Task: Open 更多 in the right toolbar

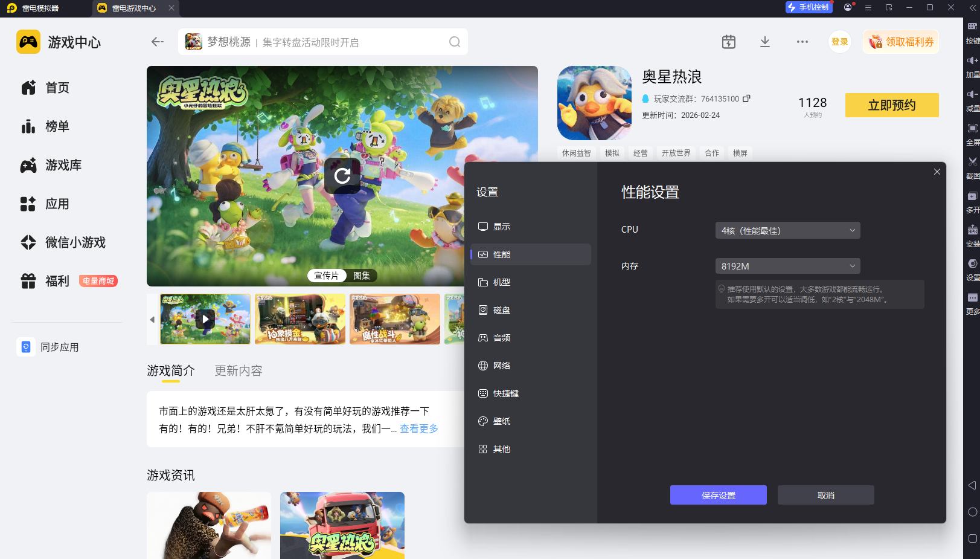Action: click(972, 303)
